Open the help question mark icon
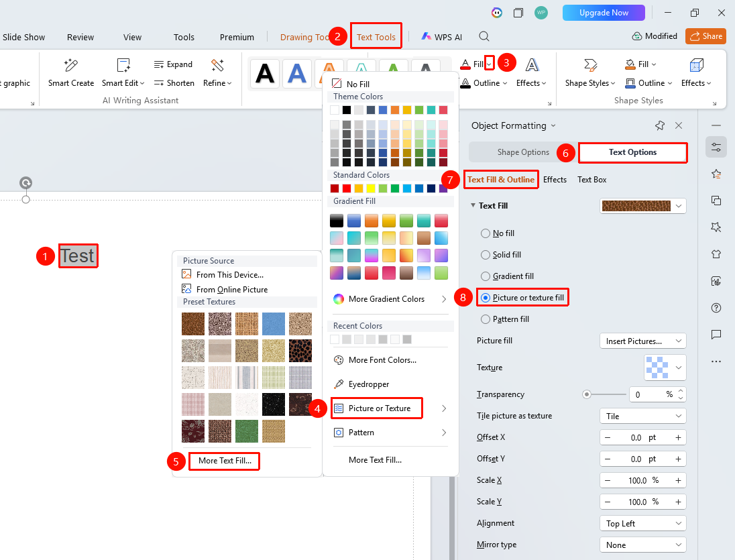This screenshot has height=560, width=735. [x=716, y=308]
